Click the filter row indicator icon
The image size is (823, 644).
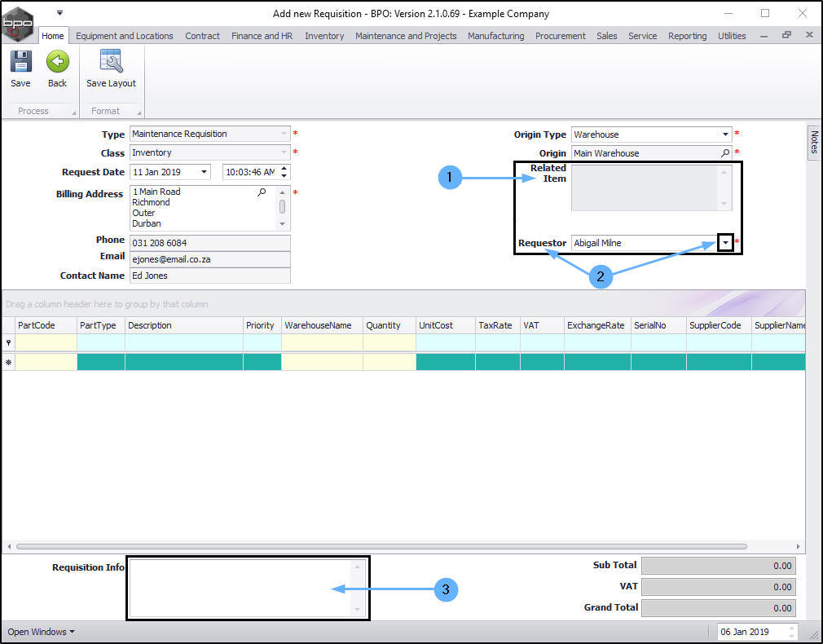pos(8,342)
